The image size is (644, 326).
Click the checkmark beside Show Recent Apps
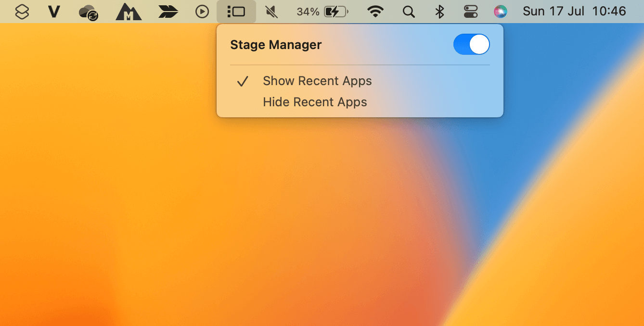pos(243,81)
